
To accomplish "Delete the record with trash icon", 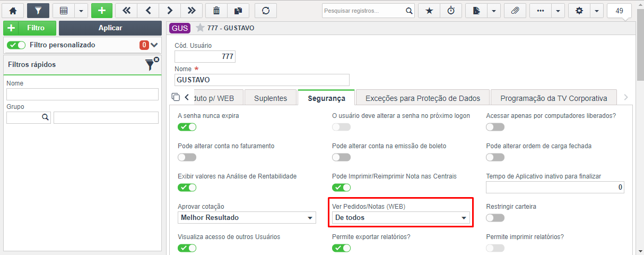I will click(216, 11).
